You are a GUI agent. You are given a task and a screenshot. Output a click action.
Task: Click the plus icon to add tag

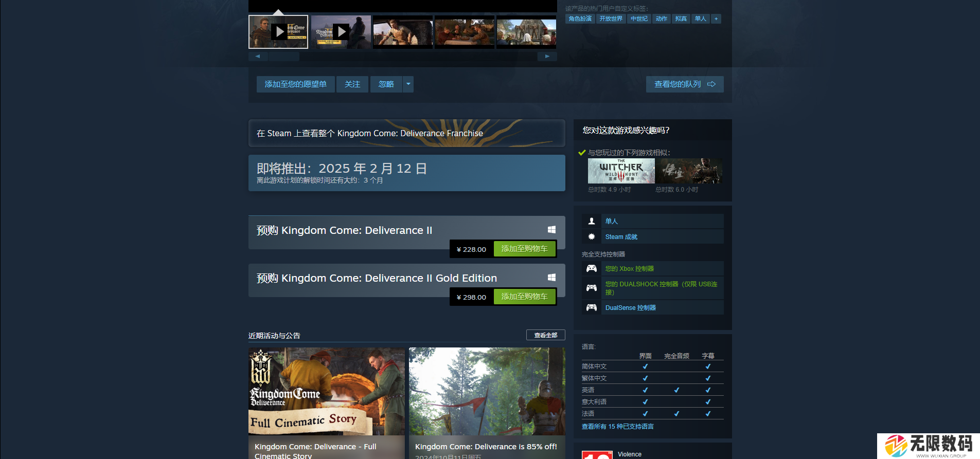(716, 19)
